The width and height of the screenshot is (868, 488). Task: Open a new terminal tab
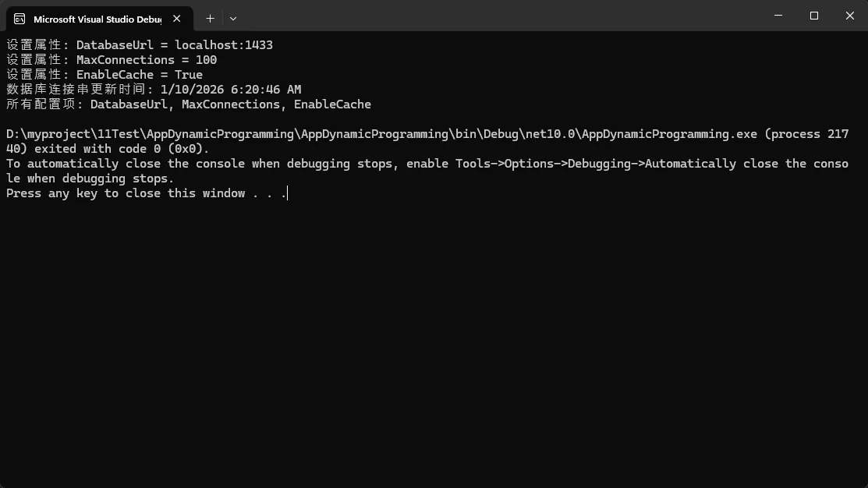[x=210, y=18]
